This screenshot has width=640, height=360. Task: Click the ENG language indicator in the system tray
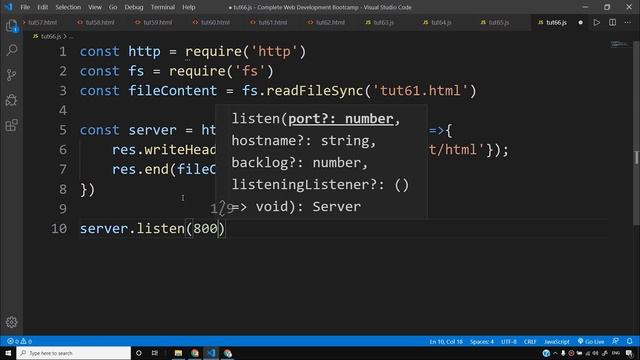point(616,353)
